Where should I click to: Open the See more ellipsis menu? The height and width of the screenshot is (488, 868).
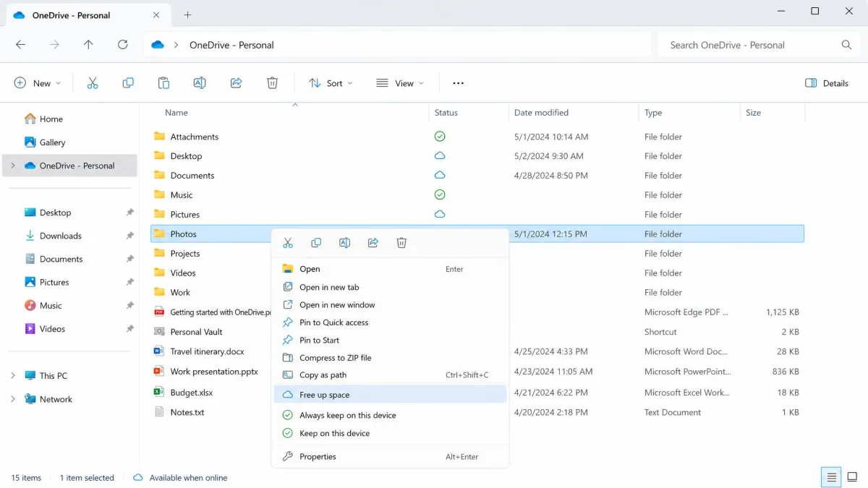point(458,83)
